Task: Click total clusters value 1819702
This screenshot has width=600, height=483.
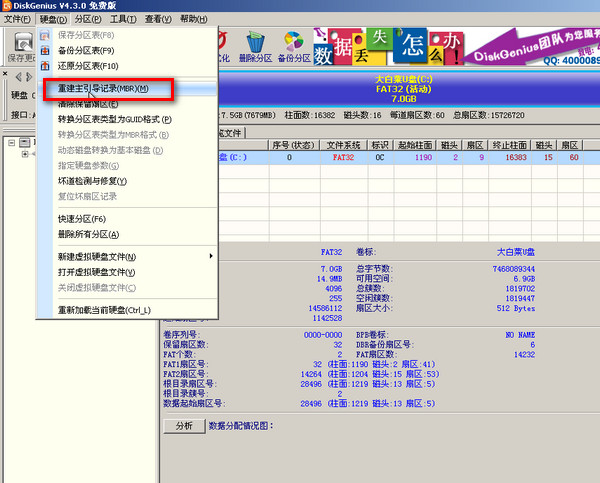Action: pyautogui.click(x=520, y=289)
